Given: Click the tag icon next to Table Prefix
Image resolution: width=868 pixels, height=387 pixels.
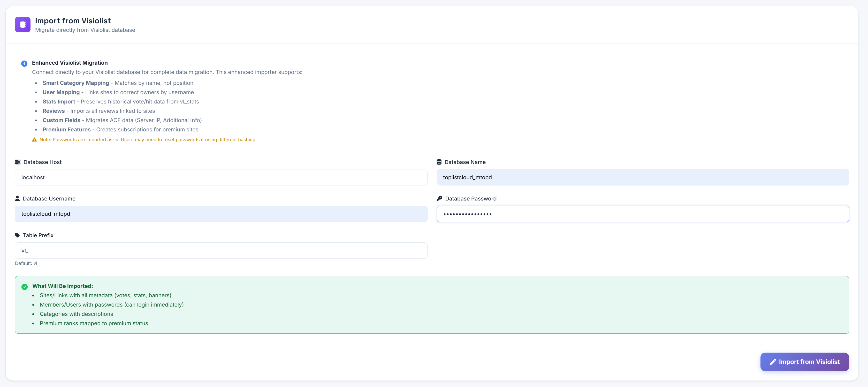Looking at the screenshot, I should tap(18, 235).
